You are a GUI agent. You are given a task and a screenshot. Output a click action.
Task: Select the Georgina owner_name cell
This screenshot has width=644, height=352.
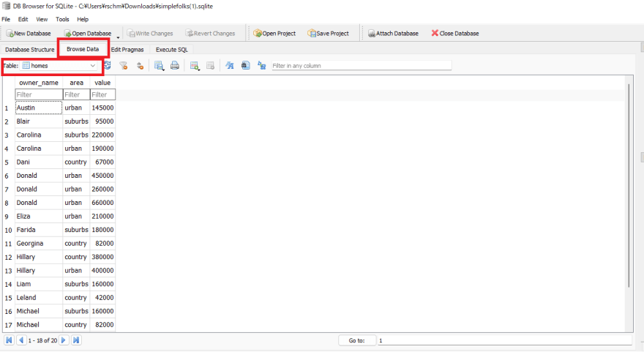click(x=39, y=243)
